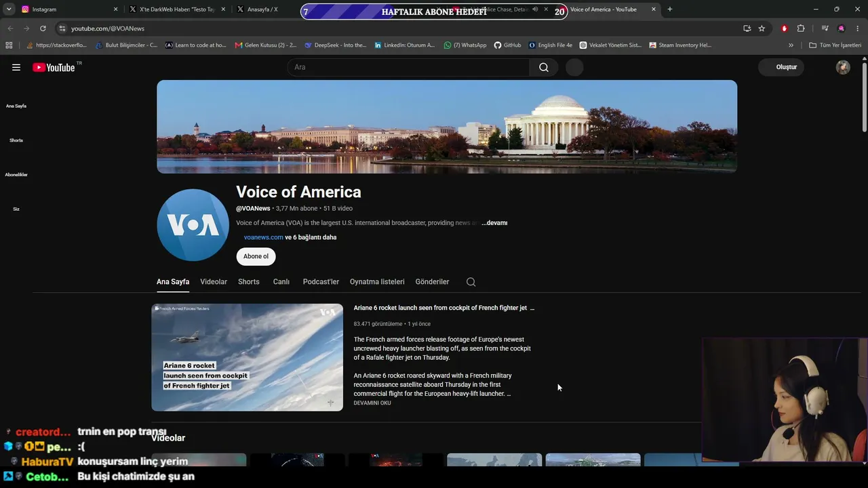868x488 pixels.
Task: Open the Chrome three-dot menu
Action: [x=858, y=28]
